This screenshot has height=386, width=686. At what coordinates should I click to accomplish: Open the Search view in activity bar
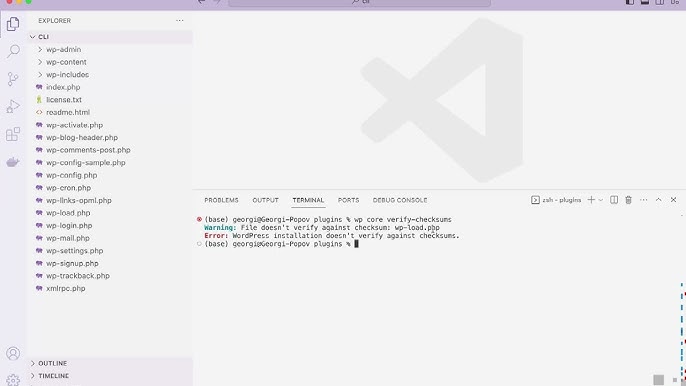[x=13, y=51]
